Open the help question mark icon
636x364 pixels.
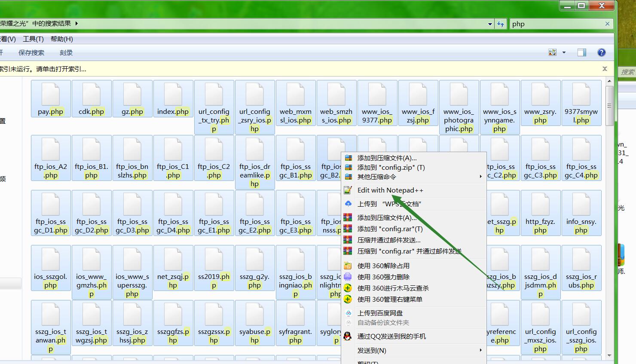pyautogui.click(x=602, y=52)
